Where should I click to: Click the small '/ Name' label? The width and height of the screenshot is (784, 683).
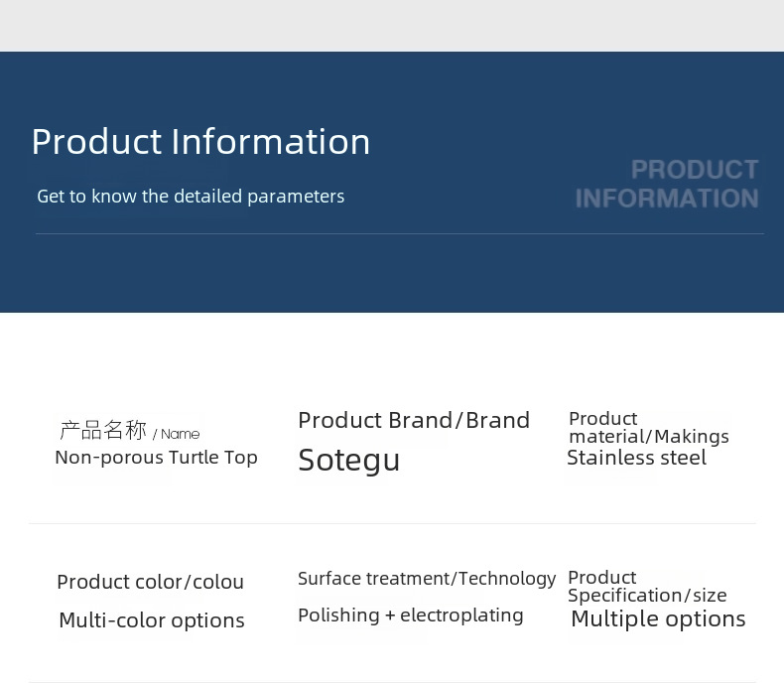(x=177, y=434)
